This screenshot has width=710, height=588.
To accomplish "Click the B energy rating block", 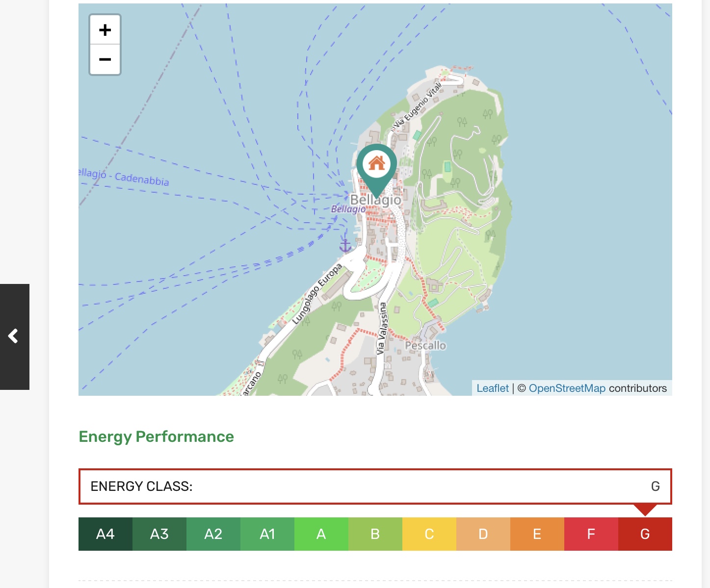I will [375, 534].
